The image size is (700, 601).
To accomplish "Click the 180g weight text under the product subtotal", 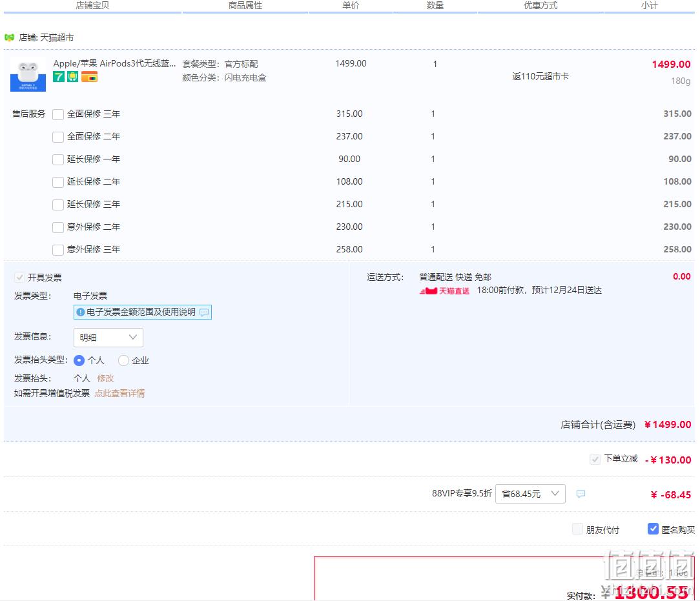I will (681, 81).
